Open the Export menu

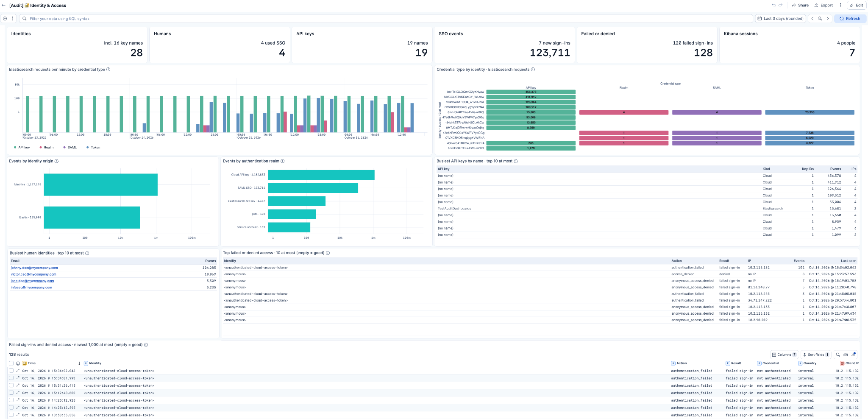click(823, 6)
